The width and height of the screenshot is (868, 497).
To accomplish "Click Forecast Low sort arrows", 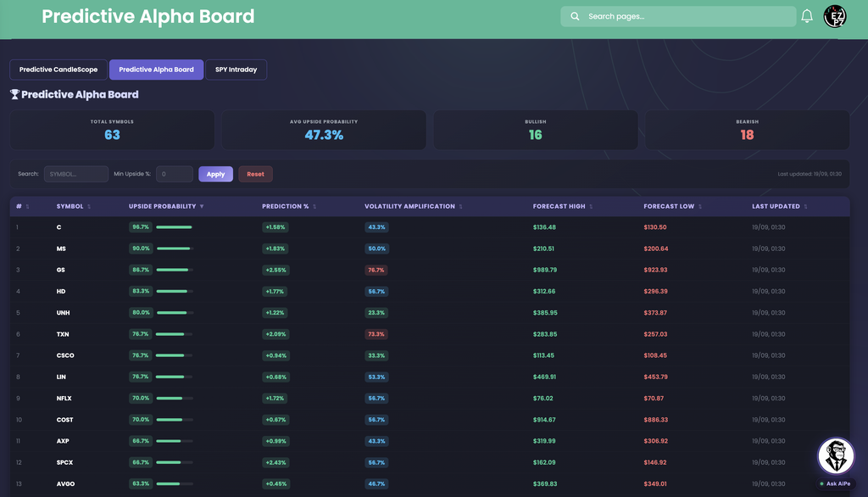I will click(x=699, y=207).
